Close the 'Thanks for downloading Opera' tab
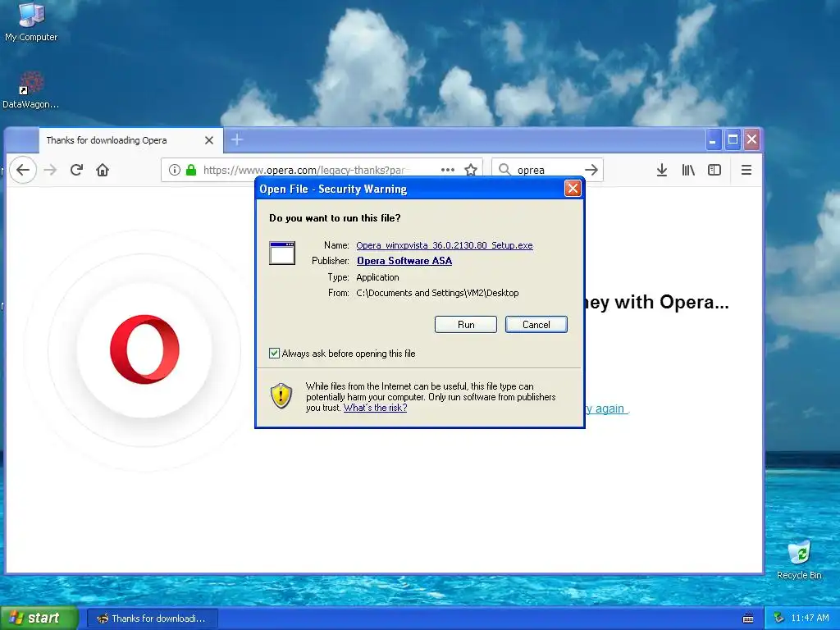Image resolution: width=840 pixels, height=630 pixels. (x=209, y=140)
